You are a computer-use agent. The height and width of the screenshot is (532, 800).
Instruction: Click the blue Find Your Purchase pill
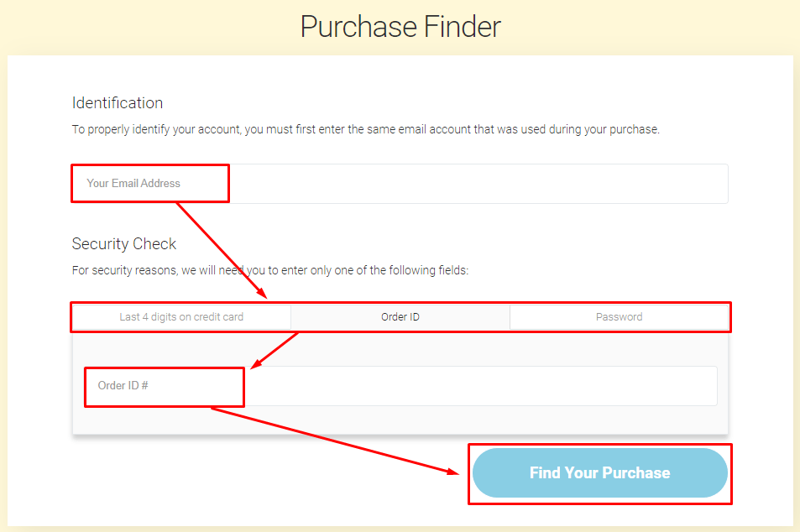point(599,472)
